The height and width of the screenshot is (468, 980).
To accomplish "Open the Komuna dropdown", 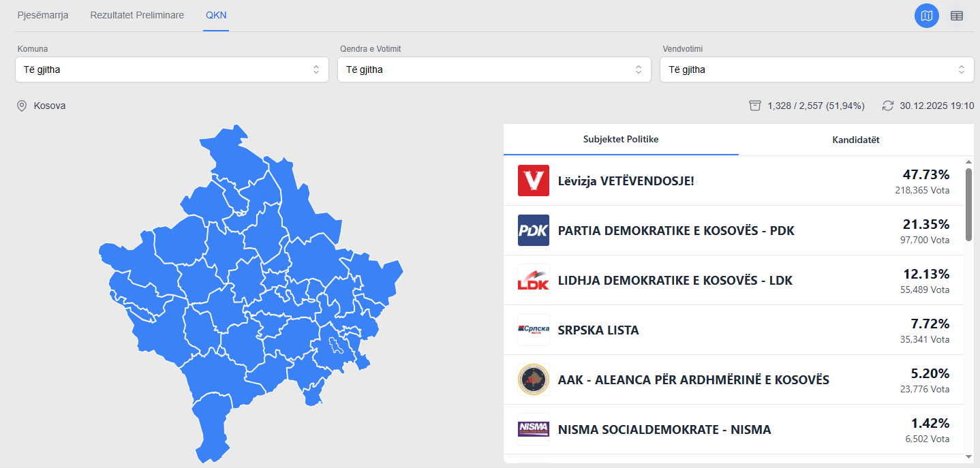I will (172, 69).
